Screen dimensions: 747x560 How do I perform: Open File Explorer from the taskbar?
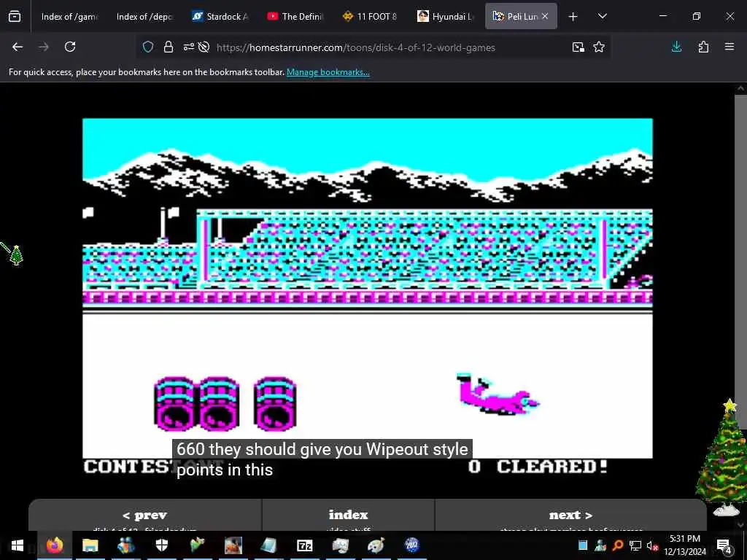click(x=90, y=545)
